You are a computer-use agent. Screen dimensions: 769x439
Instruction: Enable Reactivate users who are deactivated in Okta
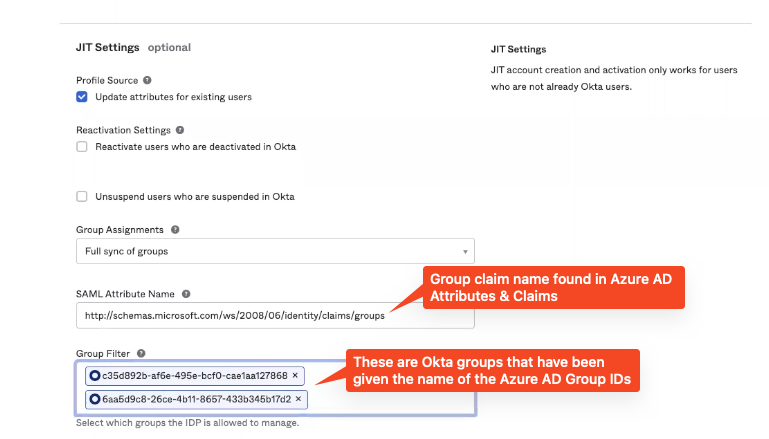pyautogui.click(x=82, y=146)
